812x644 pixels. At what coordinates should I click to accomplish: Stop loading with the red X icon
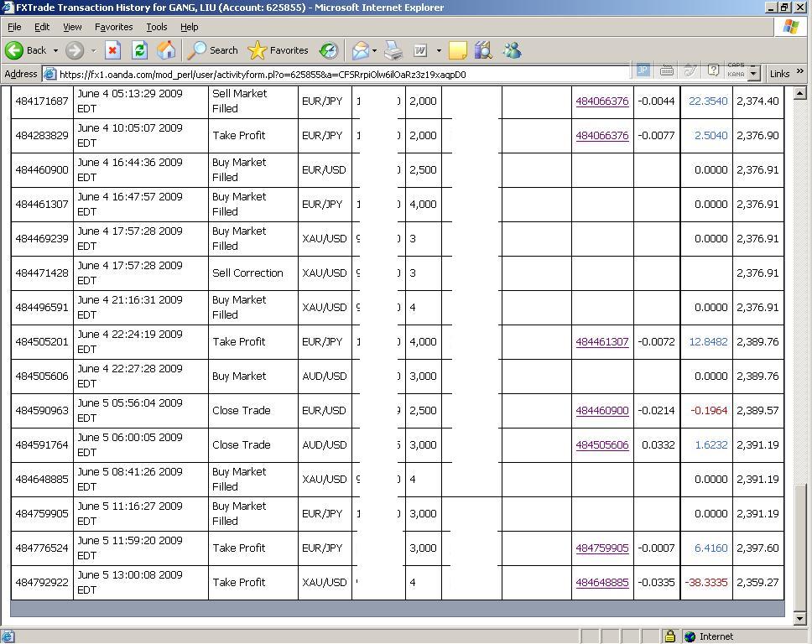point(112,50)
